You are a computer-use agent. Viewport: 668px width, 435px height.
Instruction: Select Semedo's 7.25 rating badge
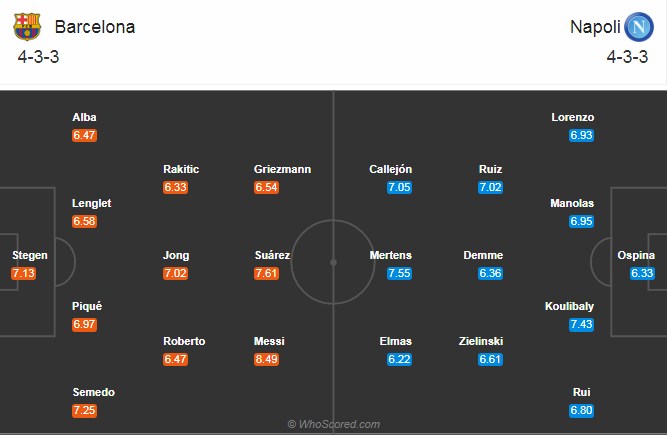84,410
